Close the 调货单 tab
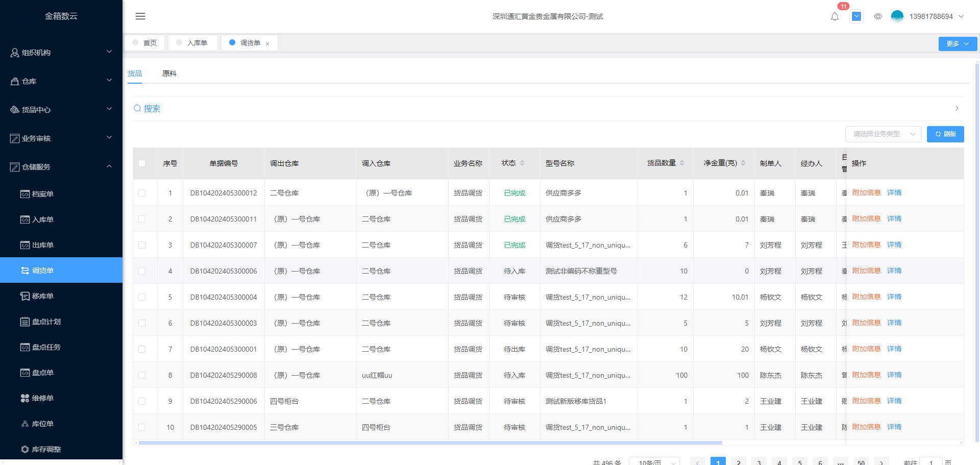 click(x=267, y=43)
